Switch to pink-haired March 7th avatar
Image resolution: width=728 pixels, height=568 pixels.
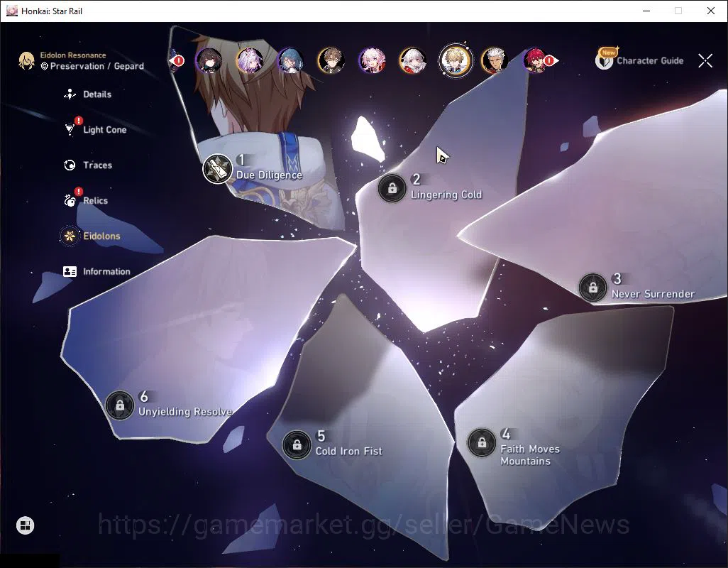[372, 61]
